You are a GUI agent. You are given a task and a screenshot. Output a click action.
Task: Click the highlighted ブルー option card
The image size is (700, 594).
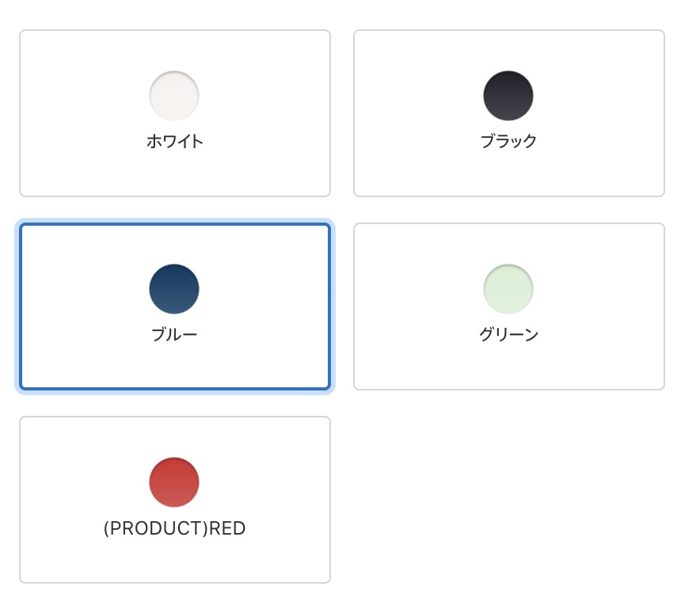175,307
